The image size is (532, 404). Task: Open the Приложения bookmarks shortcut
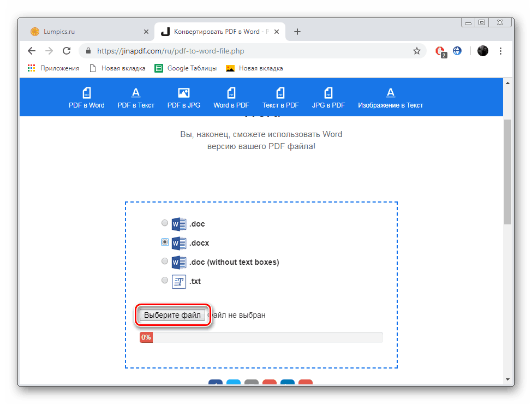(x=53, y=68)
